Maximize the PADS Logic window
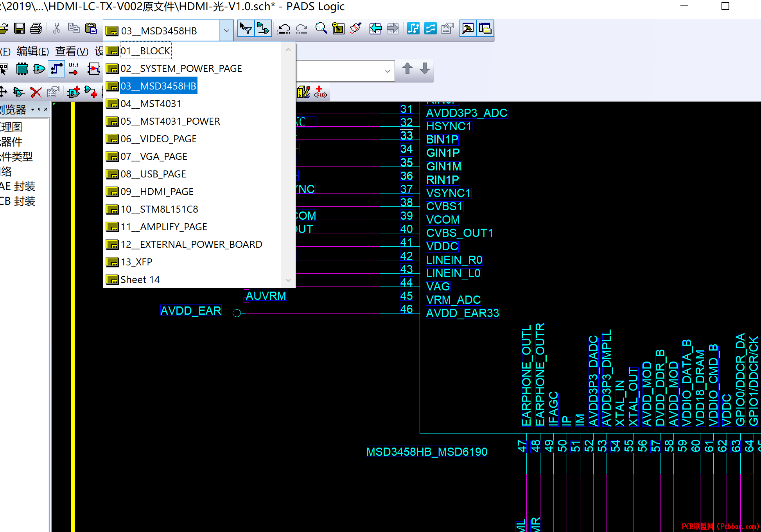Image resolution: width=761 pixels, height=532 pixels. (x=725, y=6)
